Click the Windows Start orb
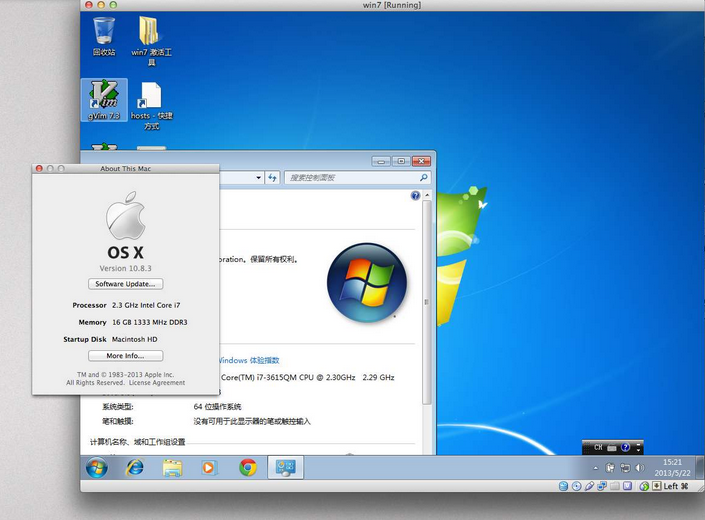705x520 pixels. pos(97,467)
